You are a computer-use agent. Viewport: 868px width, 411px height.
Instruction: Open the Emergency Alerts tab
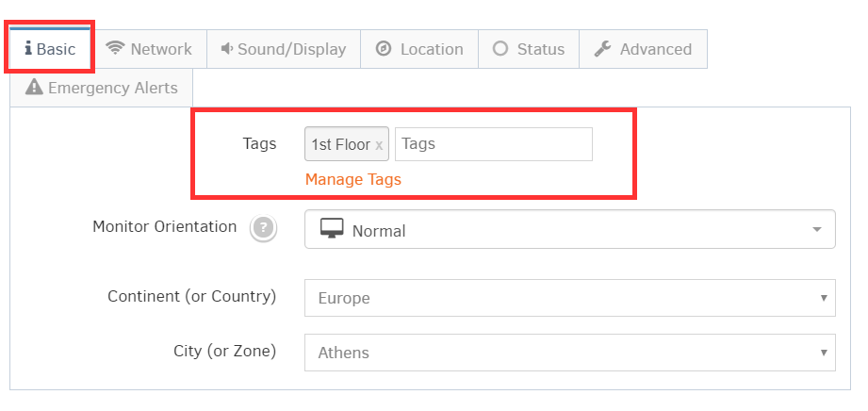click(102, 88)
